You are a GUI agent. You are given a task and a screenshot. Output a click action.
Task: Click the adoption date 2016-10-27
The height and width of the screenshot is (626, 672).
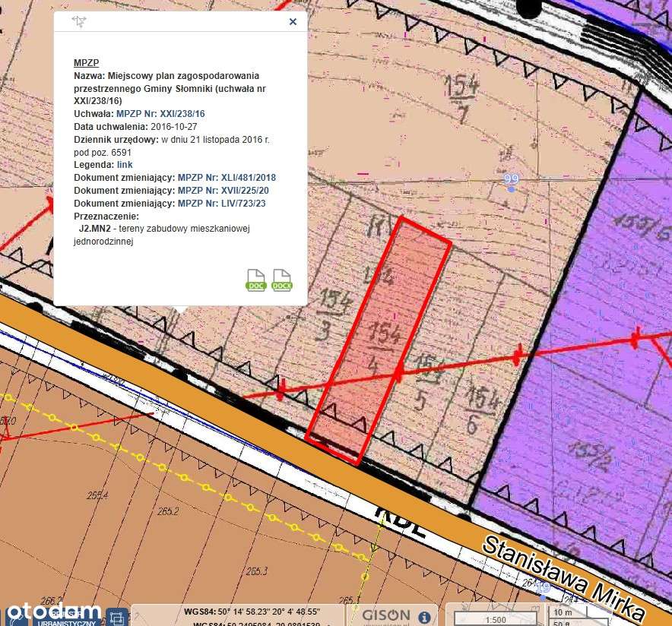[173, 127]
